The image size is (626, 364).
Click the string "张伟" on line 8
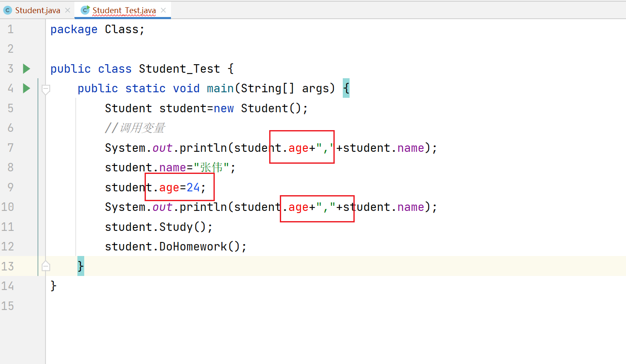click(211, 168)
